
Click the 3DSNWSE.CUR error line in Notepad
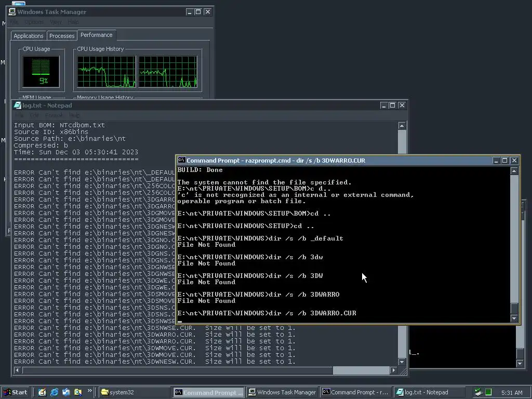[x=155, y=328]
